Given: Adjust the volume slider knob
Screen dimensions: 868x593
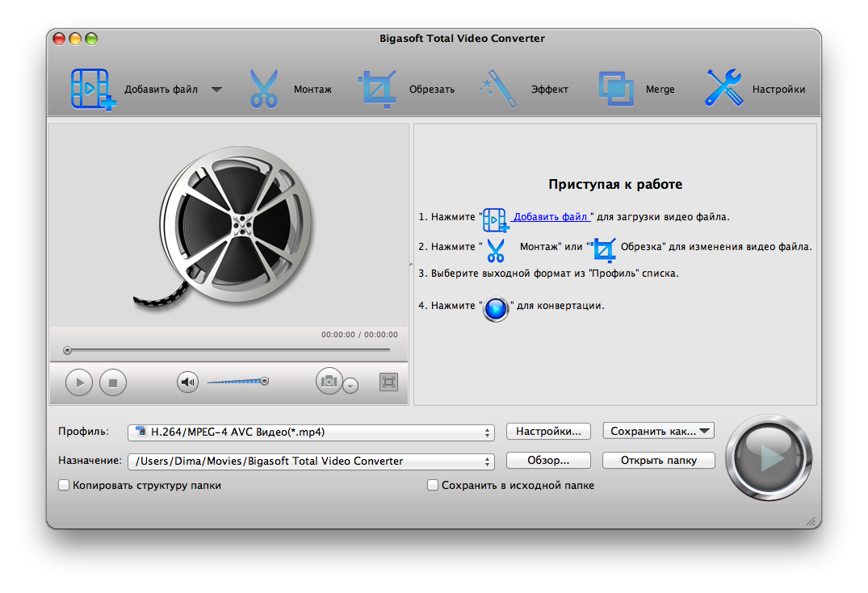Looking at the screenshot, I should tap(265, 381).
